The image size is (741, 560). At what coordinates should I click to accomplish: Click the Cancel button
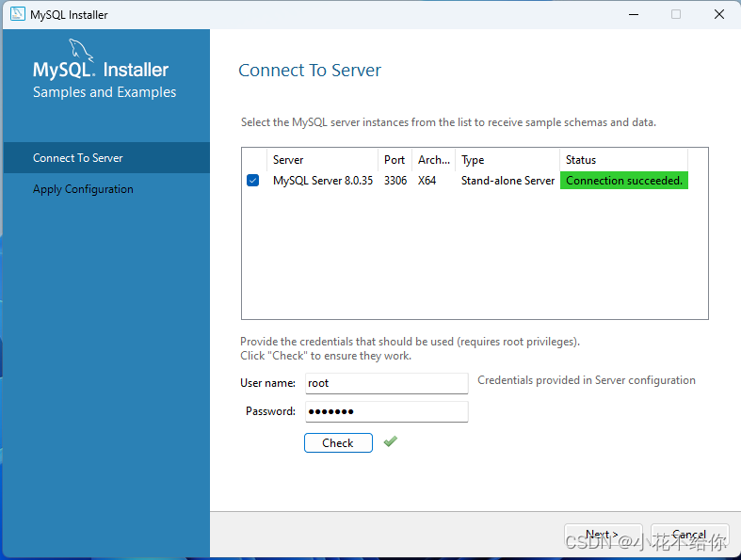[x=689, y=535]
